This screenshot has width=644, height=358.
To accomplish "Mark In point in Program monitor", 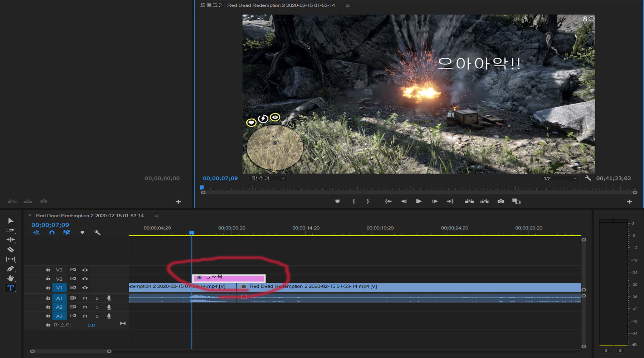I will [353, 201].
